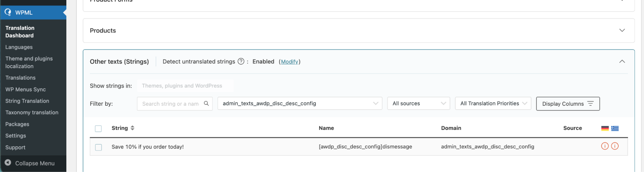Click the Collapse Menu arrow icon
This screenshot has height=172, width=644.
coord(8,163)
